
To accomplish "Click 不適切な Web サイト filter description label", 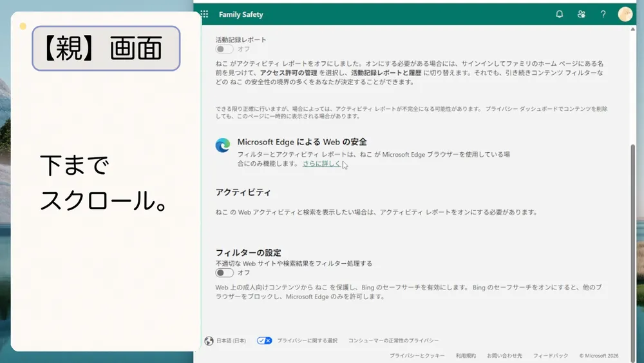I will click(294, 264).
